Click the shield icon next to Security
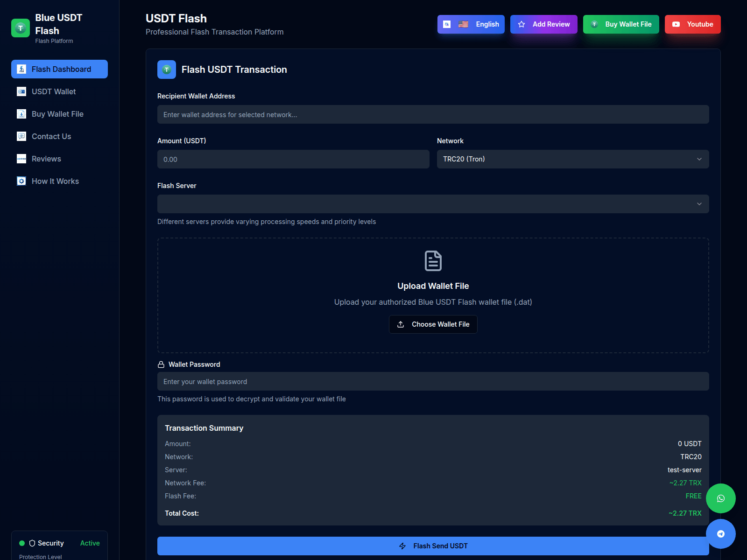Screen dimensions: 747x560 pyautogui.click(x=32, y=543)
